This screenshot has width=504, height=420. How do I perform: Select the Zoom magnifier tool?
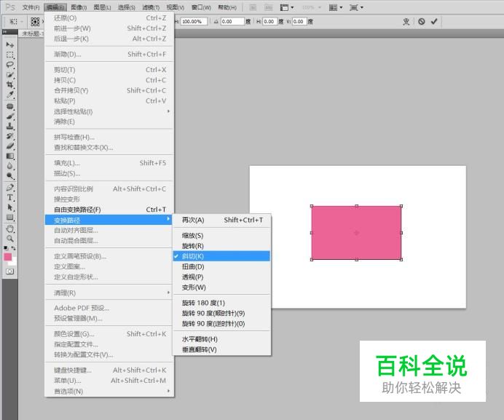(10, 238)
